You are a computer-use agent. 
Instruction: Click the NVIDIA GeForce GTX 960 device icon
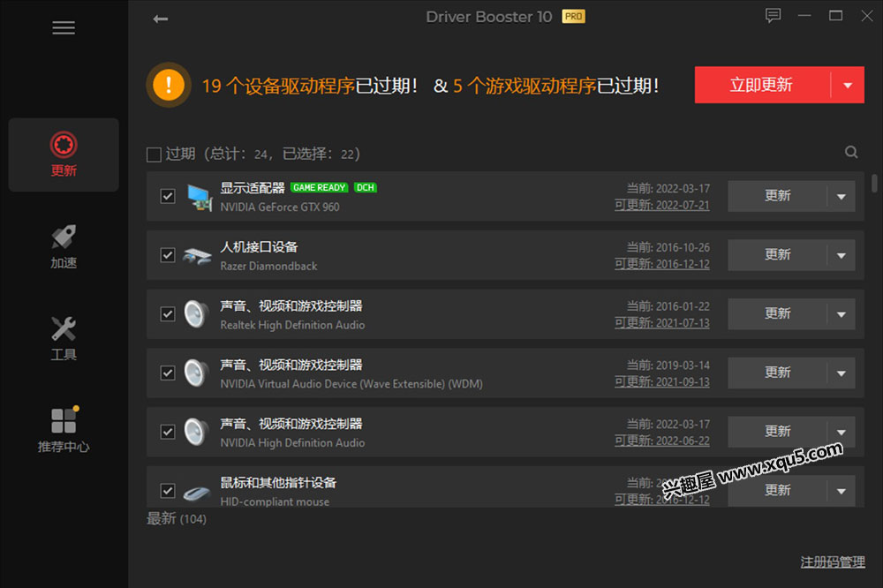coord(200,197)
